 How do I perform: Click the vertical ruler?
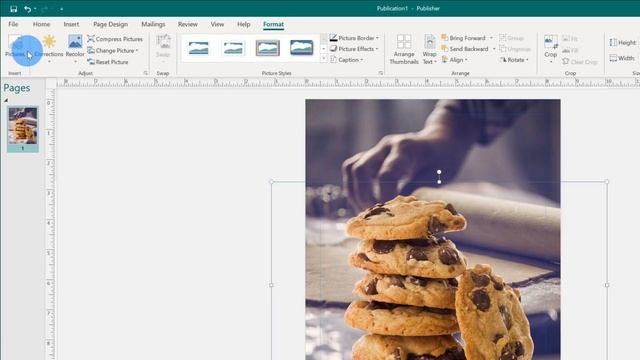[50, 224]
